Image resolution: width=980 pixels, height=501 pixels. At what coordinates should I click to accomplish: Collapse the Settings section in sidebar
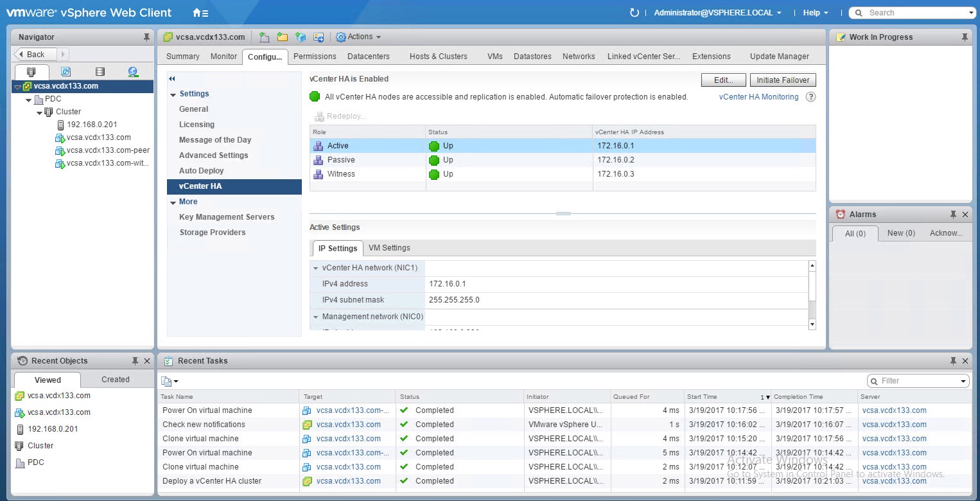pos(173,94)
